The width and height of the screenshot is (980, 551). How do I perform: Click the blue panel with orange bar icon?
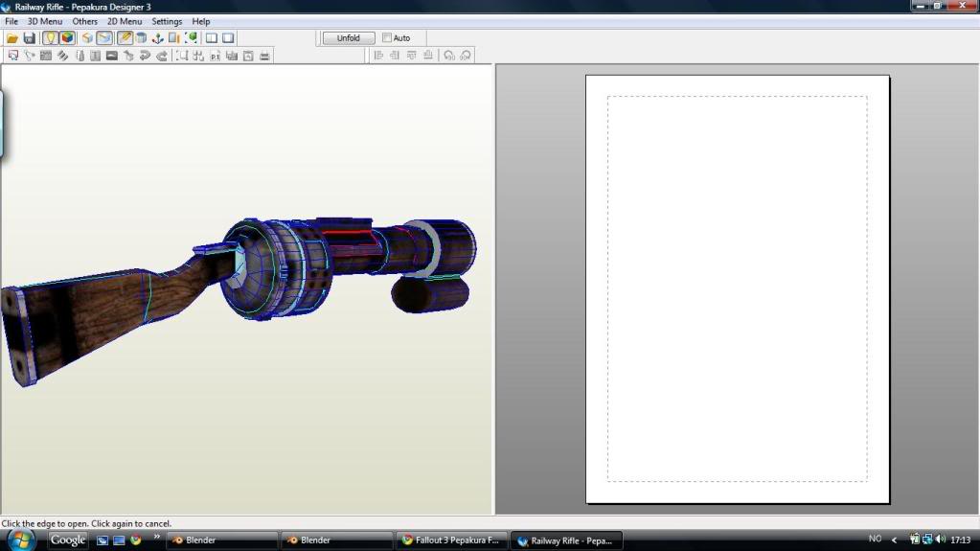point(173,38)
